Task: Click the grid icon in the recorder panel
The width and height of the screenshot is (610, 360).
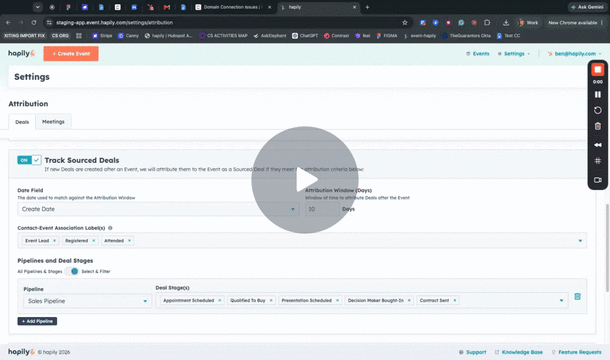Action: pos(598,161)
